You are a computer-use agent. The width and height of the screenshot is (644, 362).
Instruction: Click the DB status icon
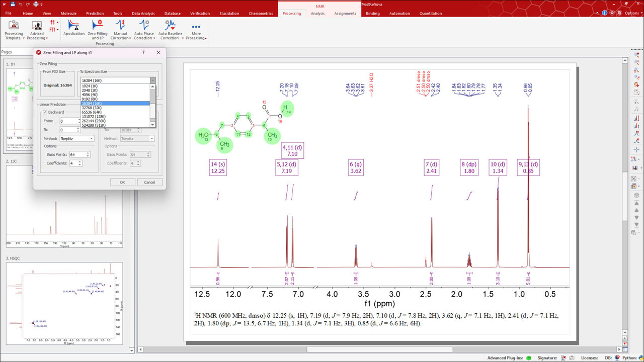coord(618,358)
